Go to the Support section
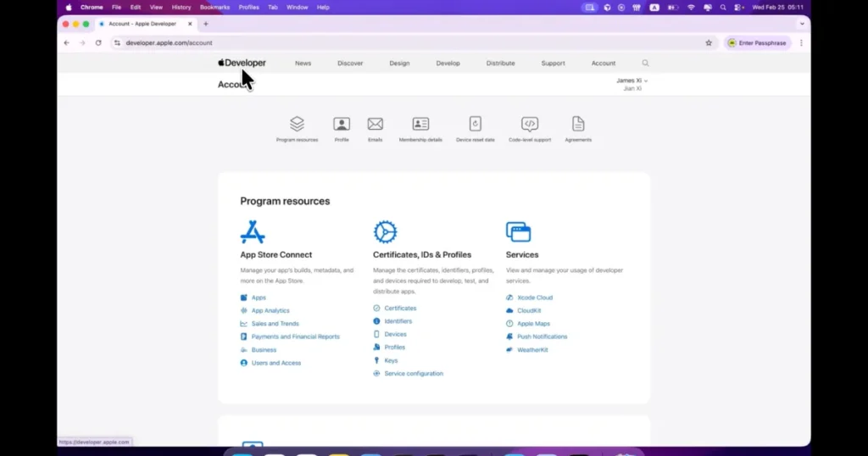This screenshot has height=456, width=868. click(553, 63)
